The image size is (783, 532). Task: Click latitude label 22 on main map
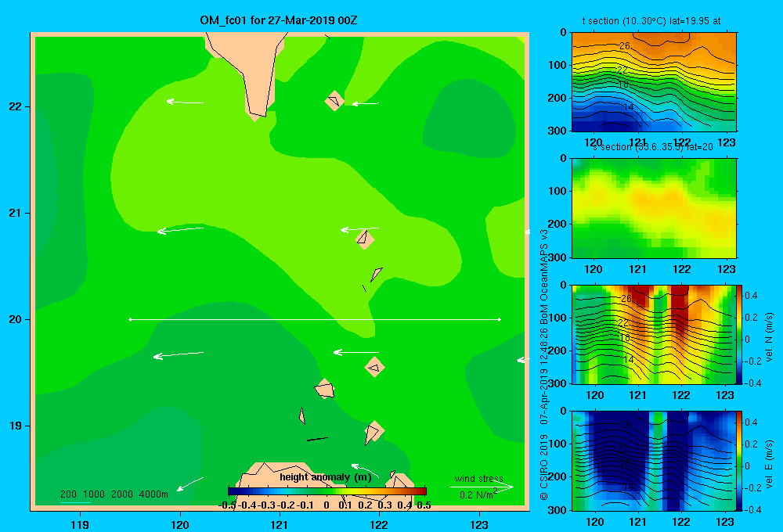pos(15,106)
